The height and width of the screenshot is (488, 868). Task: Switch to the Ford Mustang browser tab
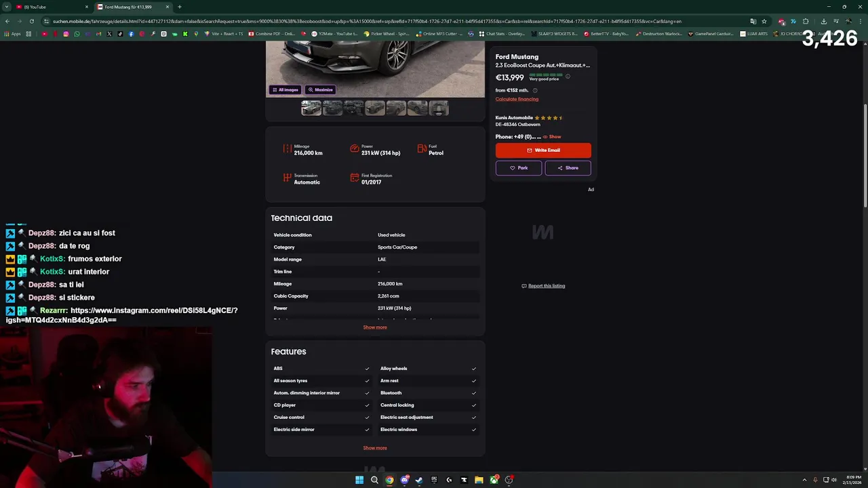pos(134,7)
